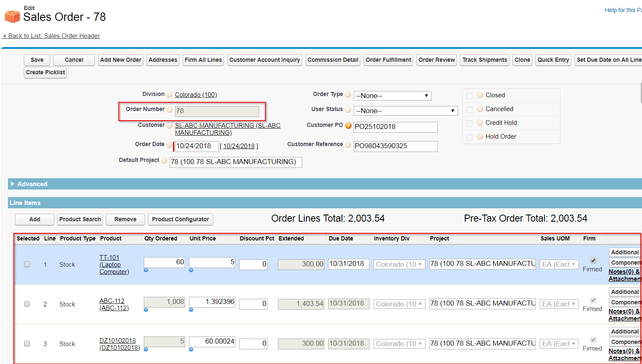This screenshot has width=642, height=364.
Task: Tick the Selected checkbox for line 2
Action: click(27, 304)
